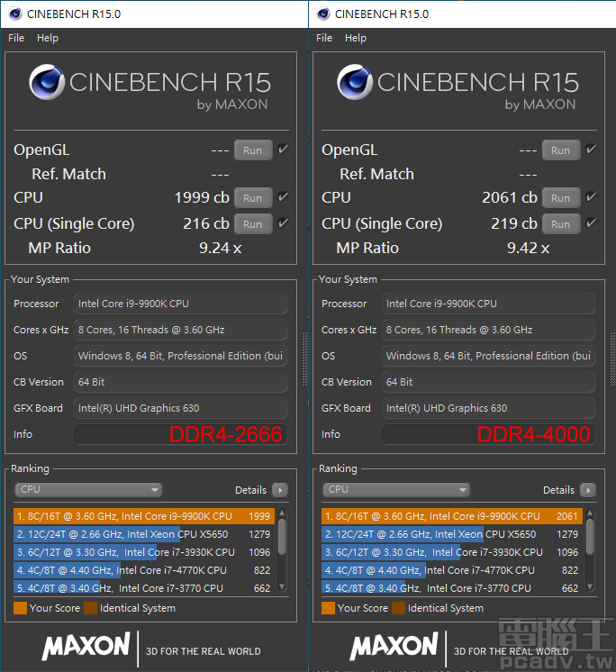Screen dimensions: 616x672
Task: Select i7-3930K row in right ranking
Action: 452,552
